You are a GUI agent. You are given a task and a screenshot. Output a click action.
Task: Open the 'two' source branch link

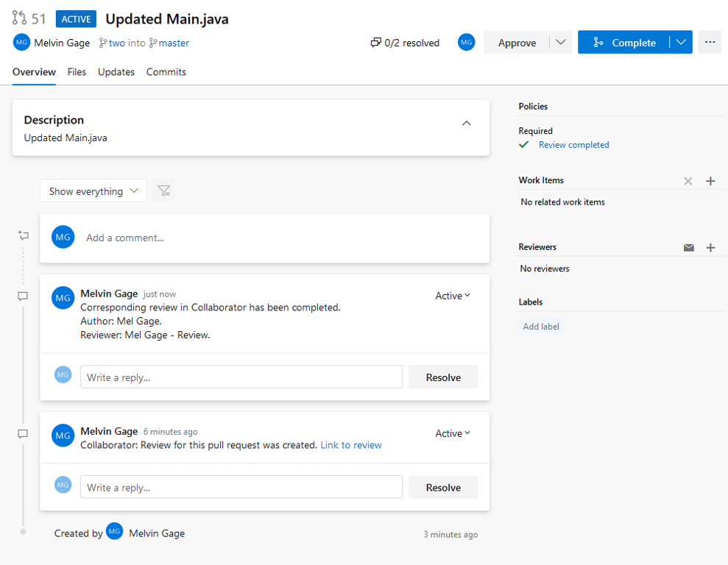pyautogui.click(x=116, y=43)
